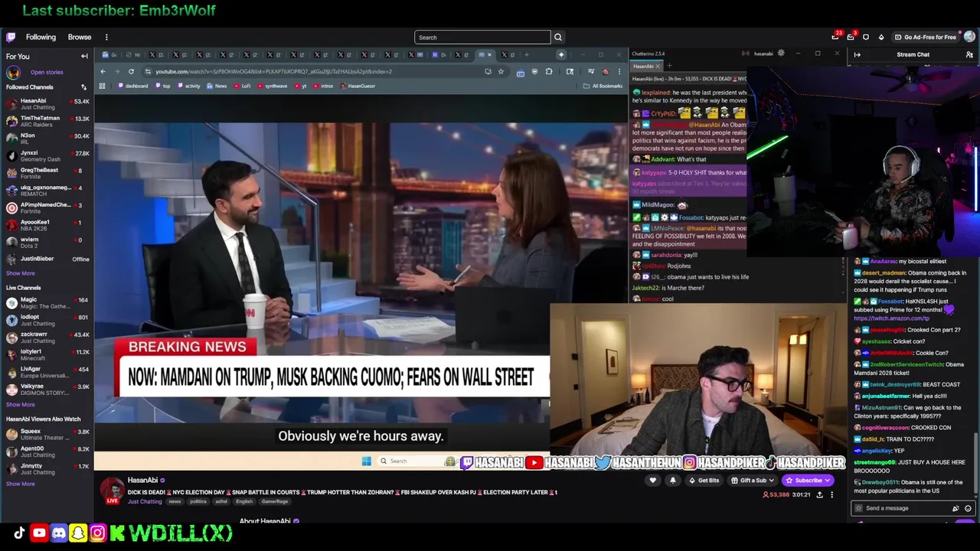Open the chat emote picker smiley
This screenshot has height=551, width=980.
click(968, 508)
